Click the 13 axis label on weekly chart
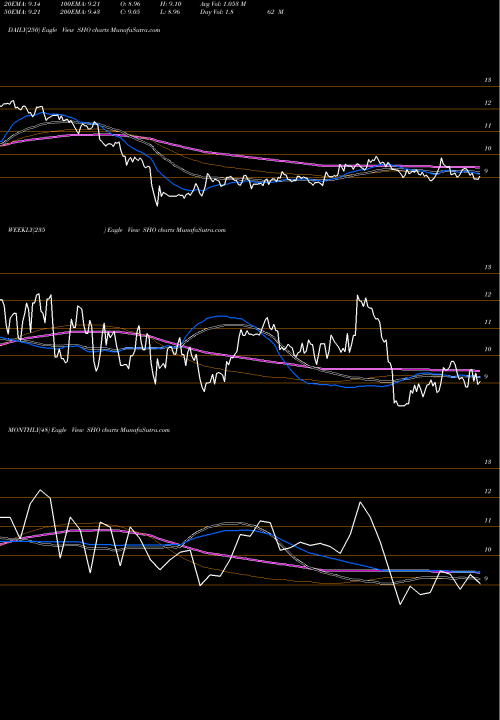This screenshot has width=500, height=720. point(488,267)
